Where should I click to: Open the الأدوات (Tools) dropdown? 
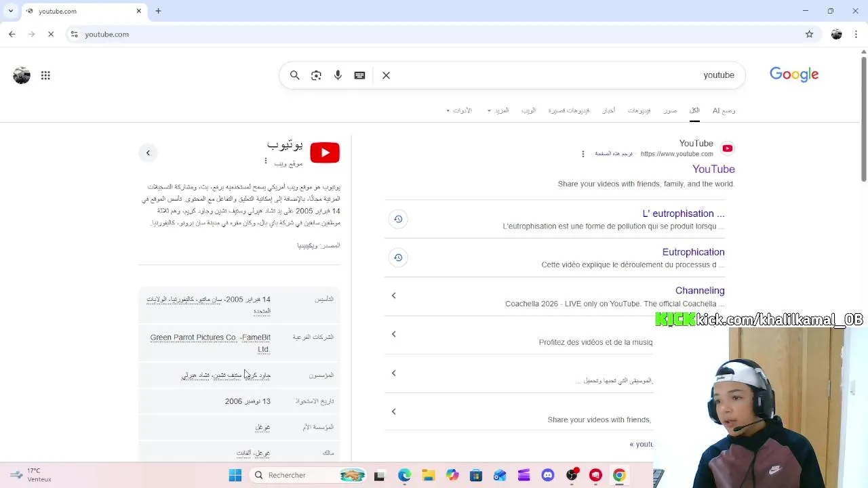pyautogui.click(x=459, y=110)
